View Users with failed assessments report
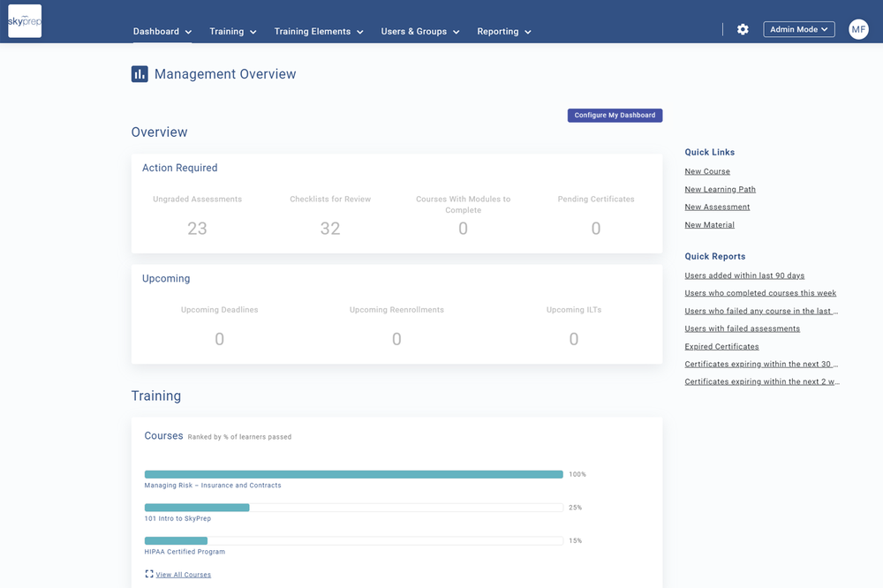Screen dimensions: 883x588 [x=742, y=328]
